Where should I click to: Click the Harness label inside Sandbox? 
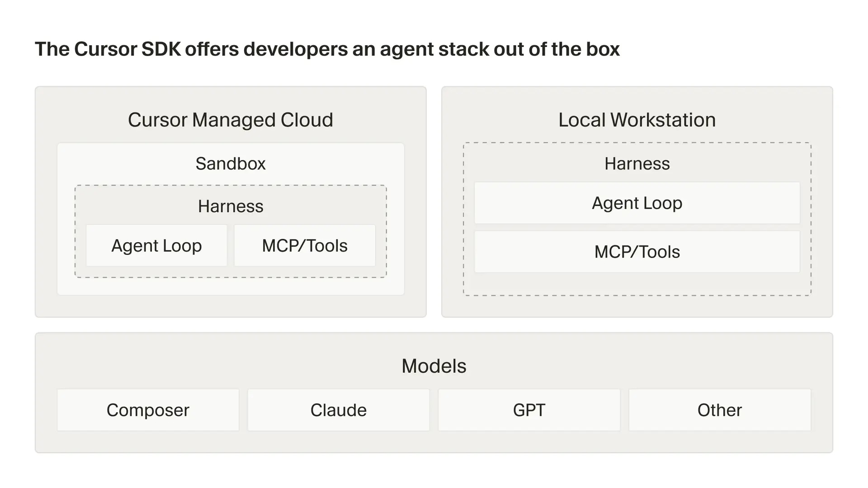pyautogui.click(x=231, y=206)
